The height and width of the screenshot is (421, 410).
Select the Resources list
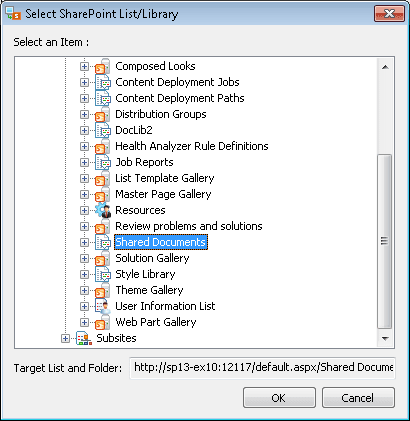point(140,210)
